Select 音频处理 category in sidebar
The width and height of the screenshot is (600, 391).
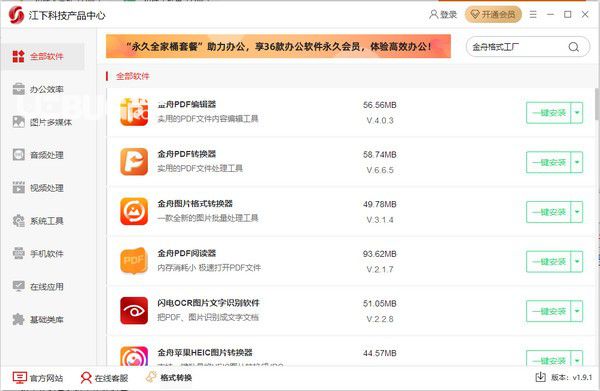click(42, 155)
